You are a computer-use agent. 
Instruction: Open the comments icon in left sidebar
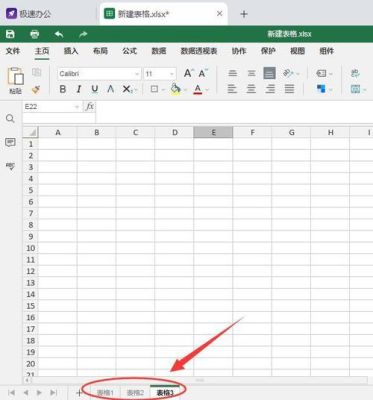[10, 143]
